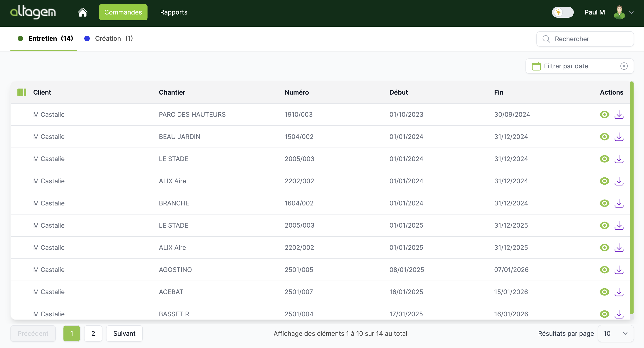Viewport: 644px width, 348px height.
Task: Download the PARC DES HAUTEURS order
Action: (619, 114)
